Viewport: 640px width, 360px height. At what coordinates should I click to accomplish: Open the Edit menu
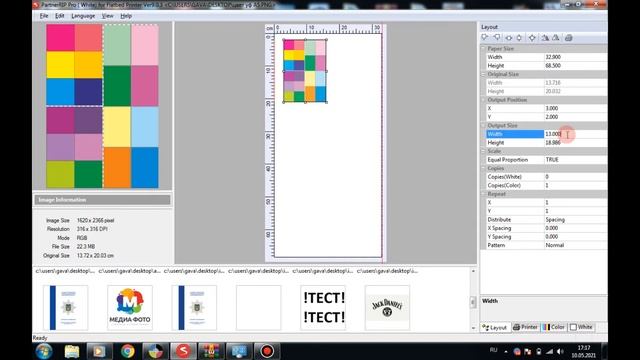[60, 16]
